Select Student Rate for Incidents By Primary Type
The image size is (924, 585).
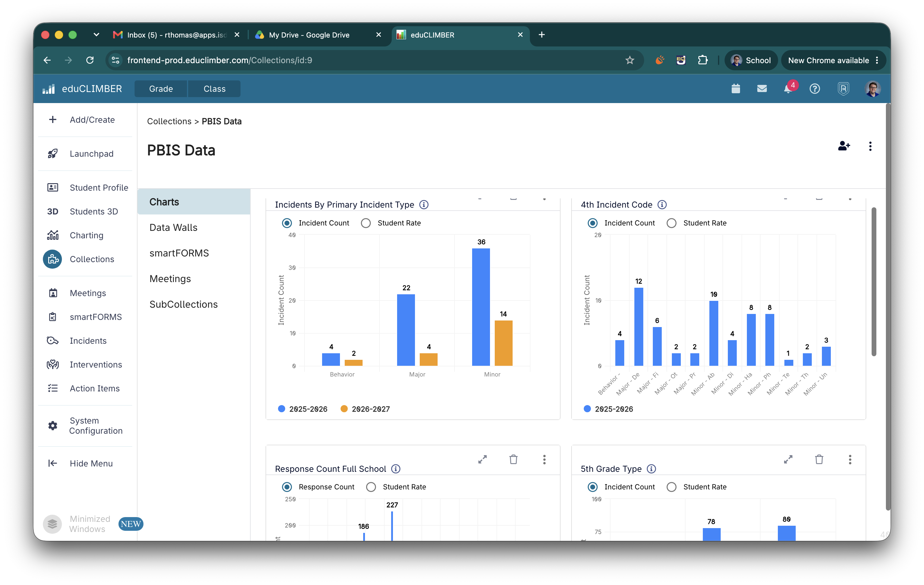[x=366, y=223]
